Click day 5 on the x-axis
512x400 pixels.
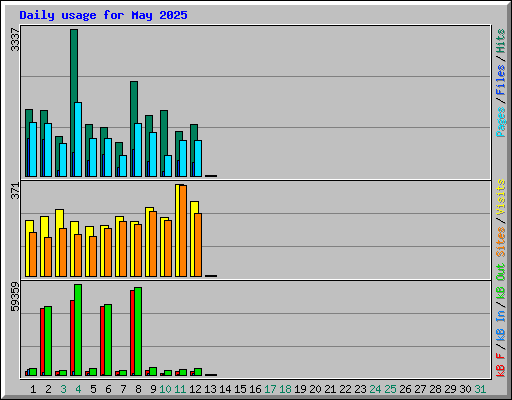coord(93,389)
